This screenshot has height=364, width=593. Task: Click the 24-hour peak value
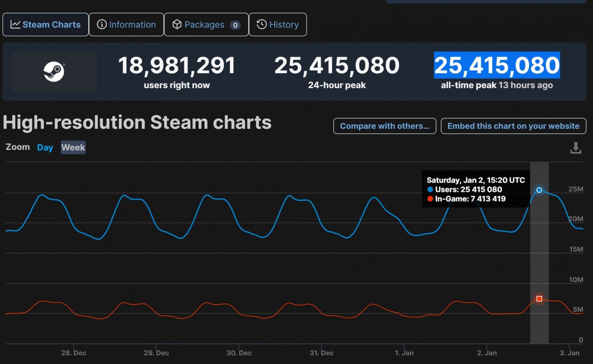tap(337, 65)
